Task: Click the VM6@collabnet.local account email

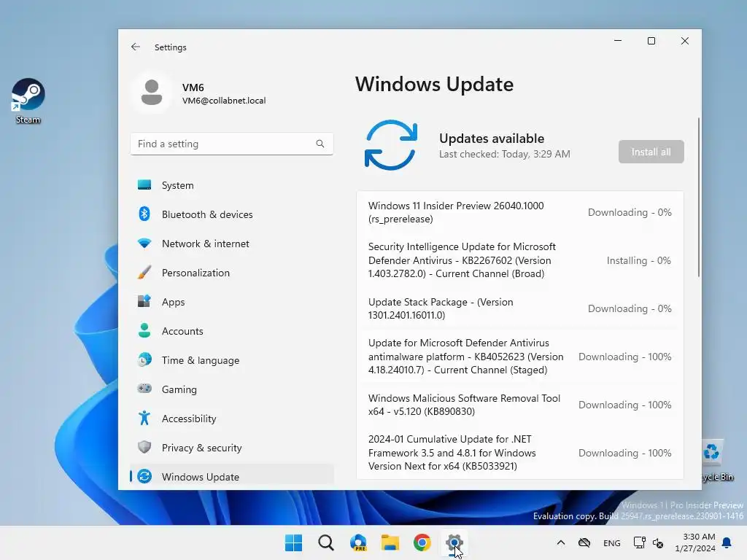Action: (x=224, y=101)
